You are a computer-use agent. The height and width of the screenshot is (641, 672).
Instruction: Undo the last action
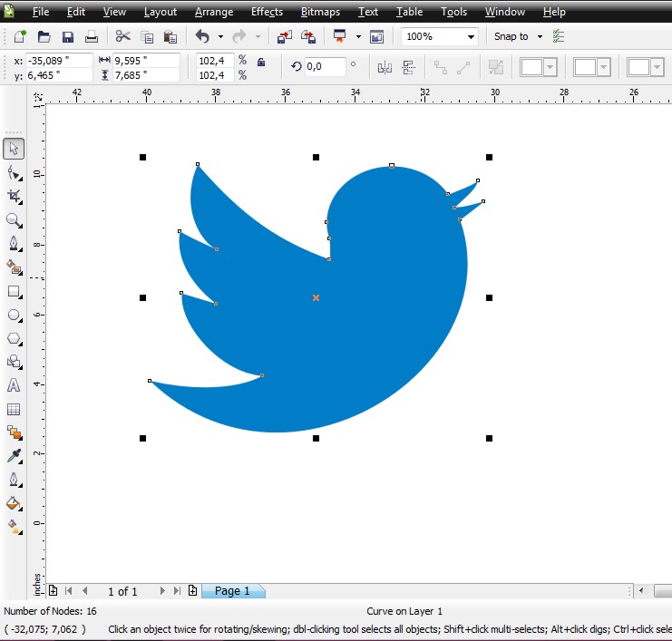point(202,36)
